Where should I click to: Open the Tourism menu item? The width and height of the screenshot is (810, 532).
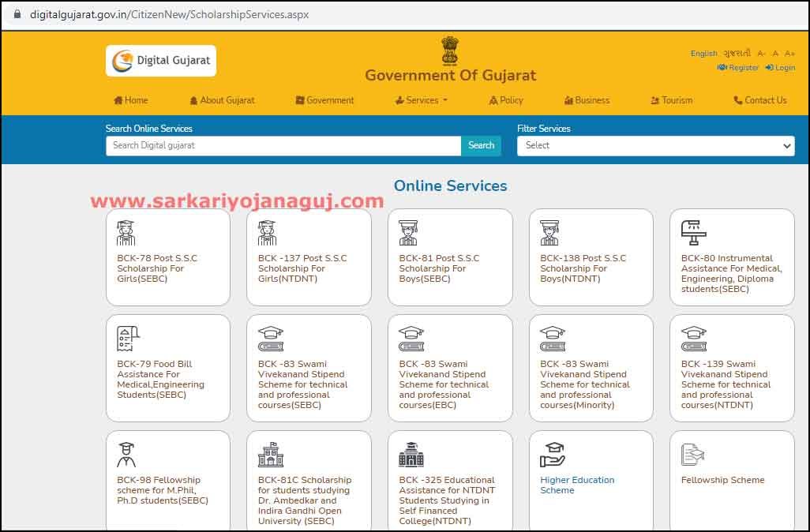click(x=671, y=100)
